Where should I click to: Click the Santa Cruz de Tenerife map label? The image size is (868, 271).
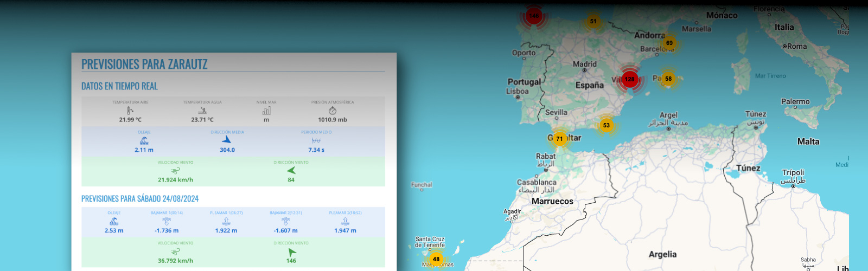coord(430,242)
